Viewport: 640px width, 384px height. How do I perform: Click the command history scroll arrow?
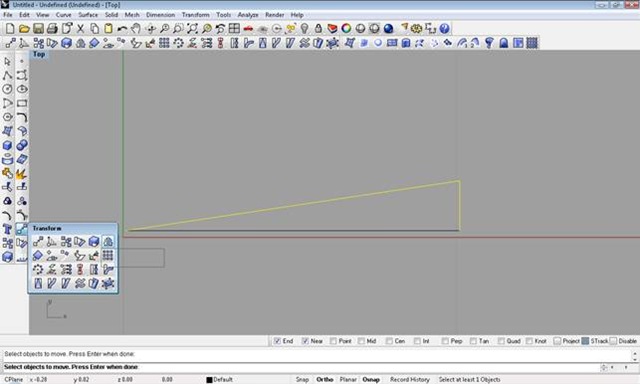[635, 355]
